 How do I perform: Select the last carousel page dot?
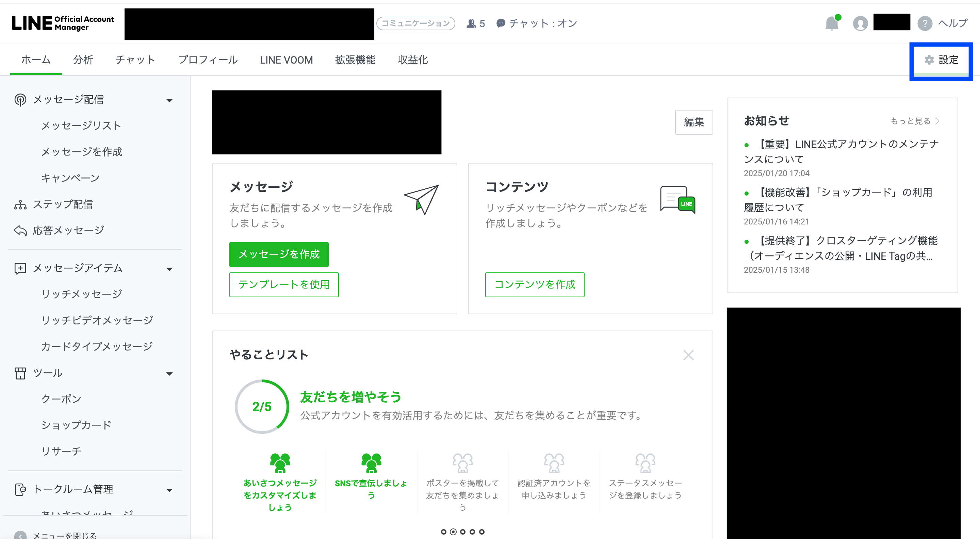click(x=481, y=532)
